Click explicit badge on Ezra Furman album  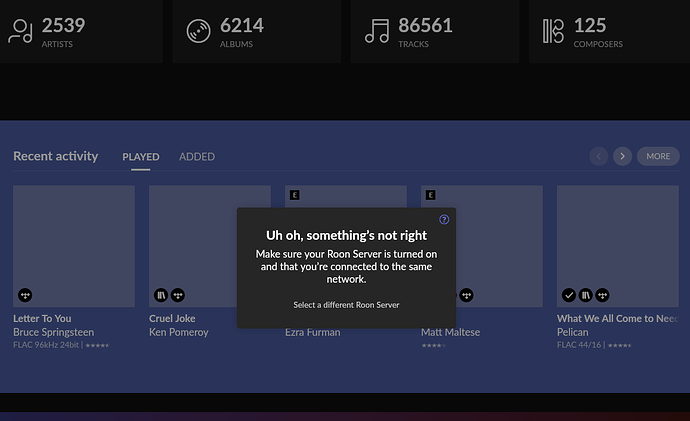pos(295,195)
